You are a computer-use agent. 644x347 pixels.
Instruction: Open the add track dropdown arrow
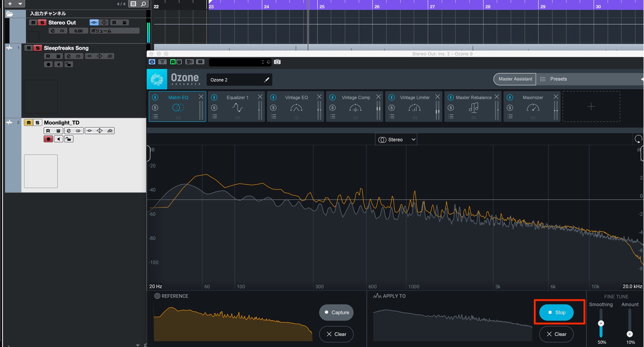[x=20, y=4]
